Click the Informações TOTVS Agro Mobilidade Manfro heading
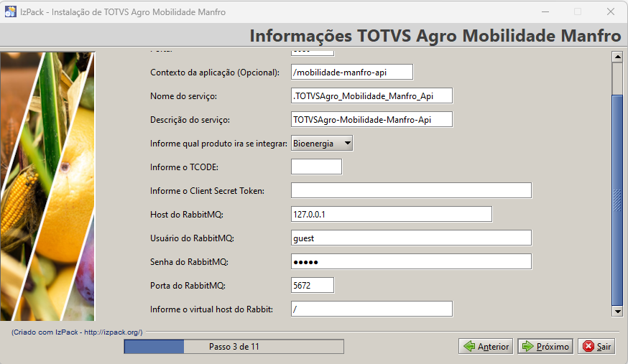Viewport: 628px width, 364px height. pyautogui.click(x=435, y=36)
